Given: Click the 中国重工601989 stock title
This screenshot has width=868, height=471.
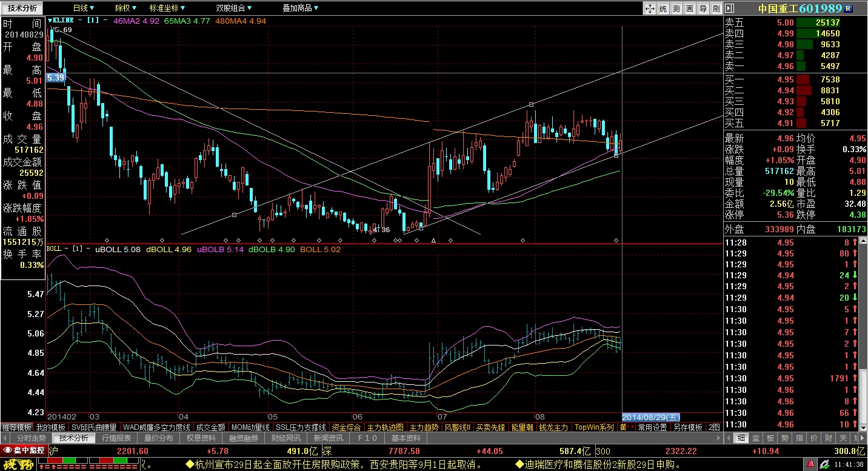Looking at the screenshot, I should click(800, 8).
